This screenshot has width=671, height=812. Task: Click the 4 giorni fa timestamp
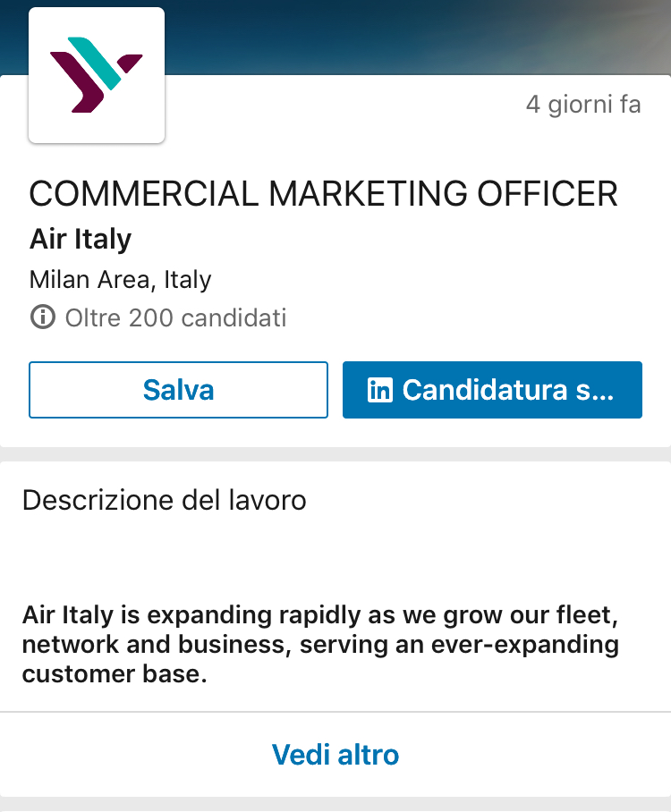[582, 105]
